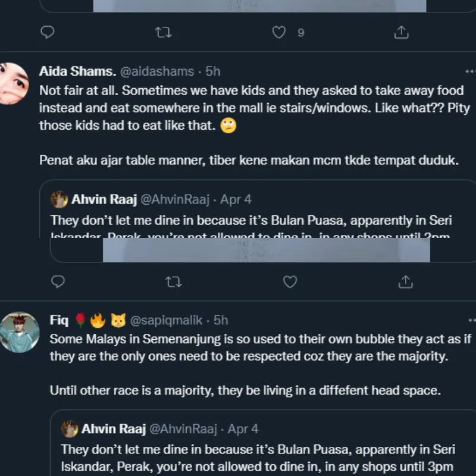The height and width of the screenshot is (476, 476).
Task: Reply to Aida Shams' tweet
Action: coord(58,281)
